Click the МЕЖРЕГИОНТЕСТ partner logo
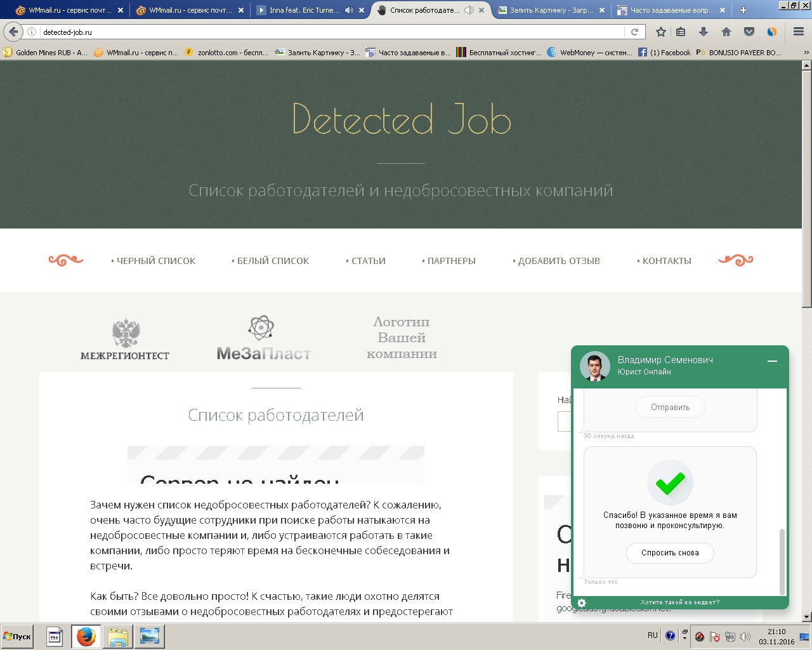This screenshot has height=650, width=812. point(125,340)
